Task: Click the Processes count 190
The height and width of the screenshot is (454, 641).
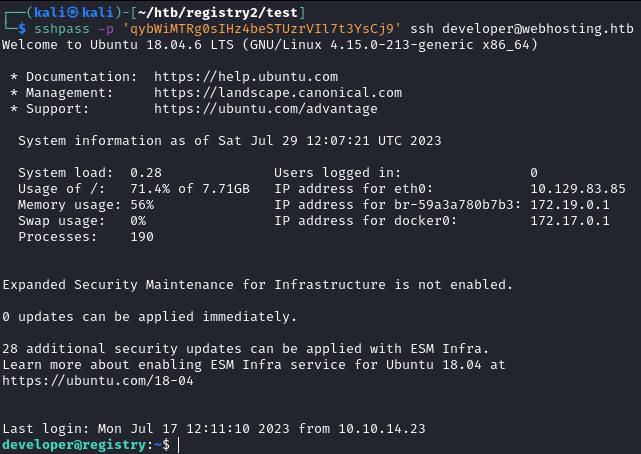Action: pos(142,237)
